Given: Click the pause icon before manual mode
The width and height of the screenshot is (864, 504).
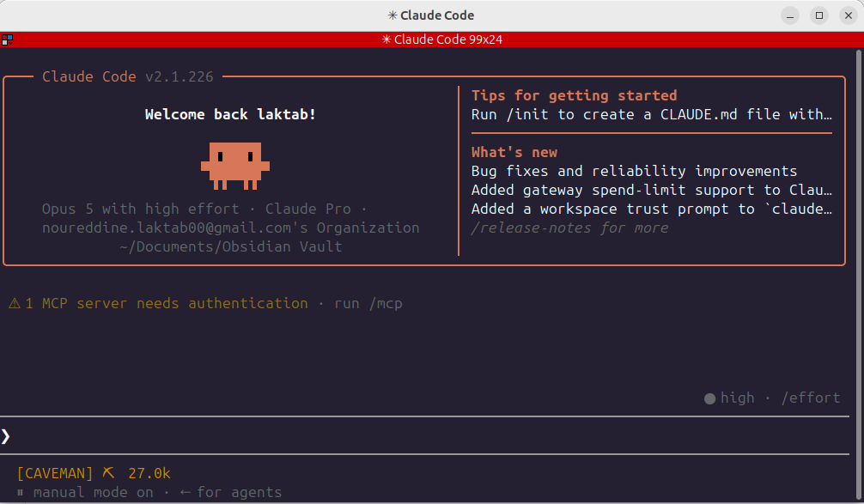Looking at the screenshot, I should click(20, 493).
